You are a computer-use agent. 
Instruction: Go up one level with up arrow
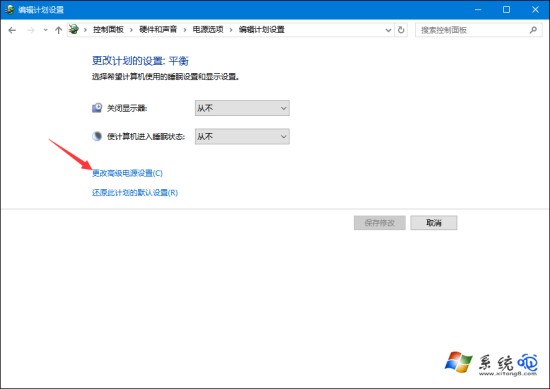(x=58, y=30)
